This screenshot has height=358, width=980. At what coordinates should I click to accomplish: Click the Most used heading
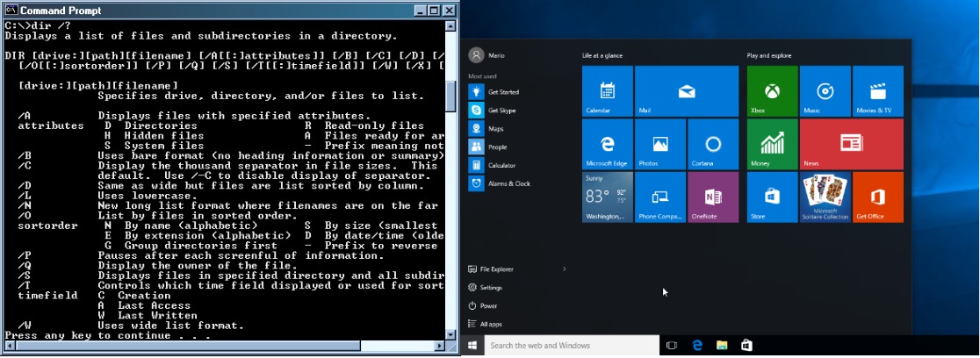[x=482, y=76]
